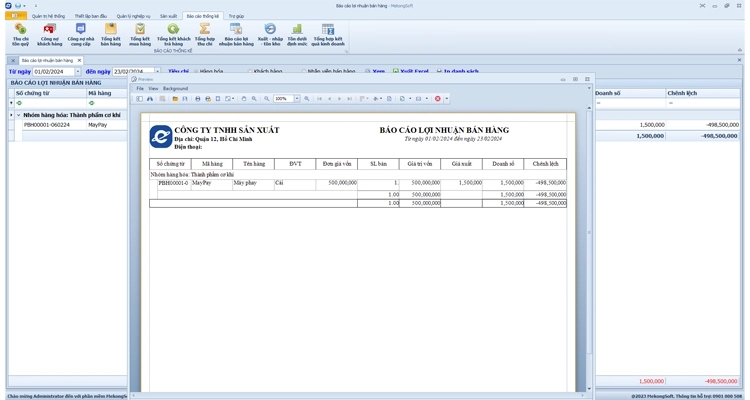Open Xuất - nhập - tồn kho report
750x400 pixels.
point(270,34)
